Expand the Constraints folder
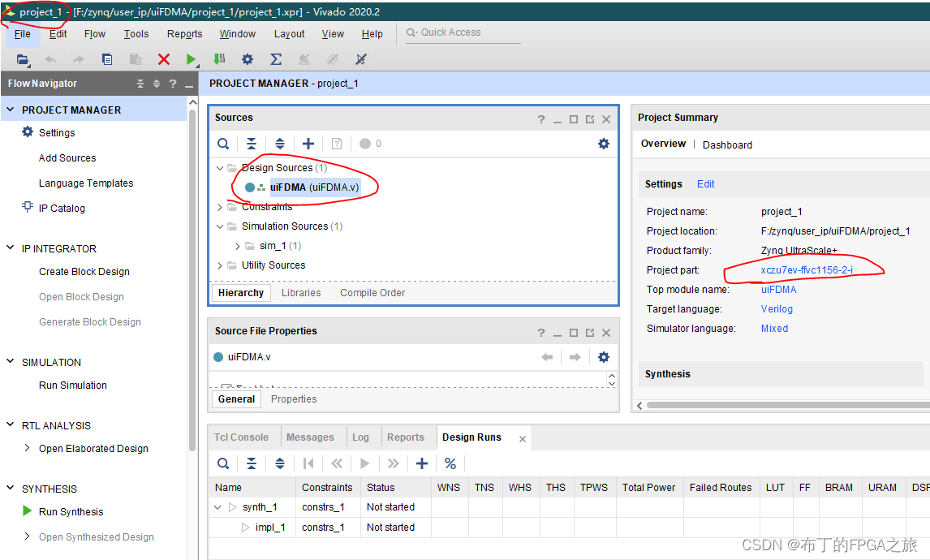This screenshot has height=560, width=930. click(x=219, y=207)
